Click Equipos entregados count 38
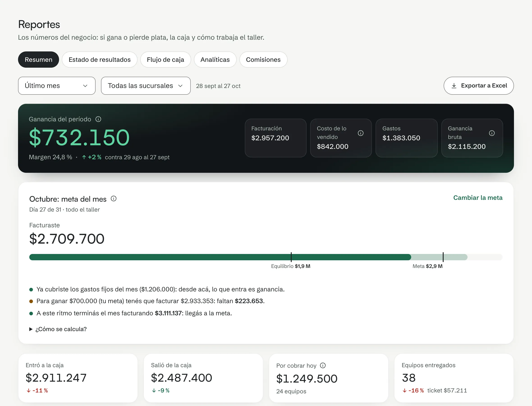532x406 pixels. (x=409, y=378)
